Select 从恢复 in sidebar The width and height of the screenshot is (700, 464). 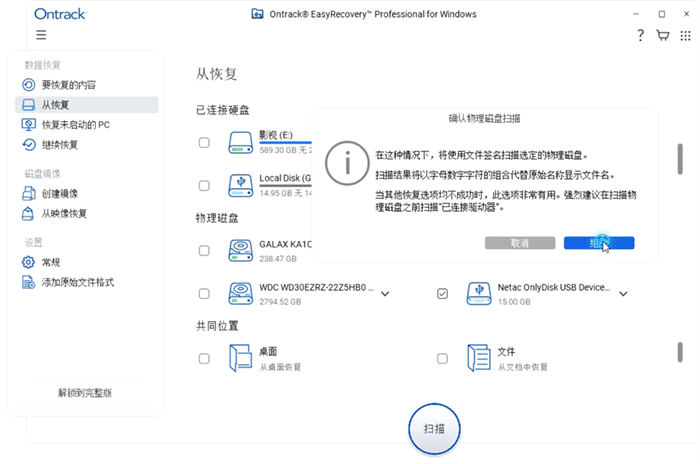pyautogui.click(x=86, y=105)
